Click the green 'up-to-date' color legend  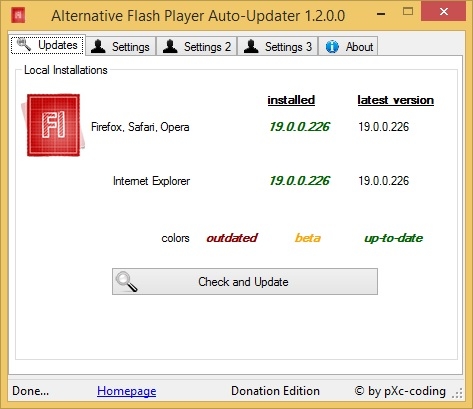394,238
